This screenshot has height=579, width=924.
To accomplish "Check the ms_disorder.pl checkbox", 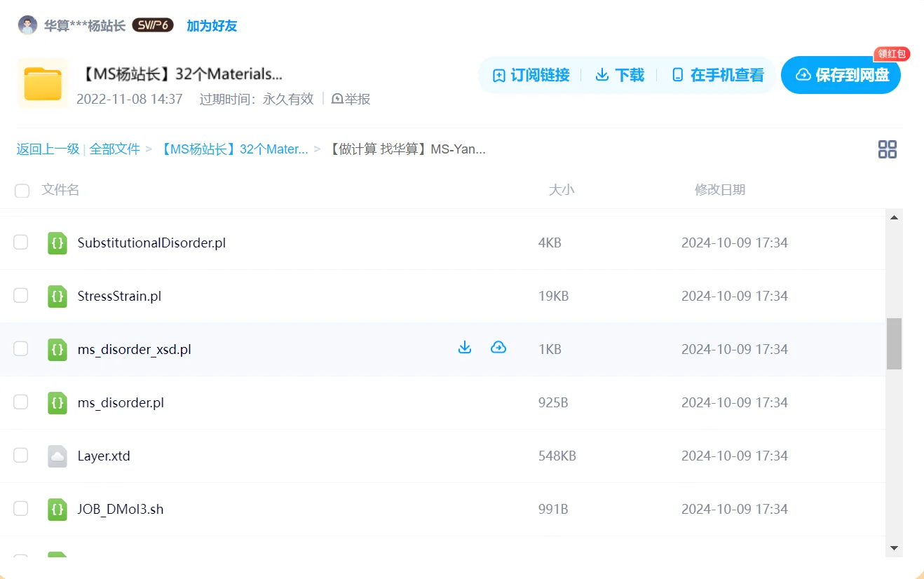I will pyautogui.click(x=21, y=402).
